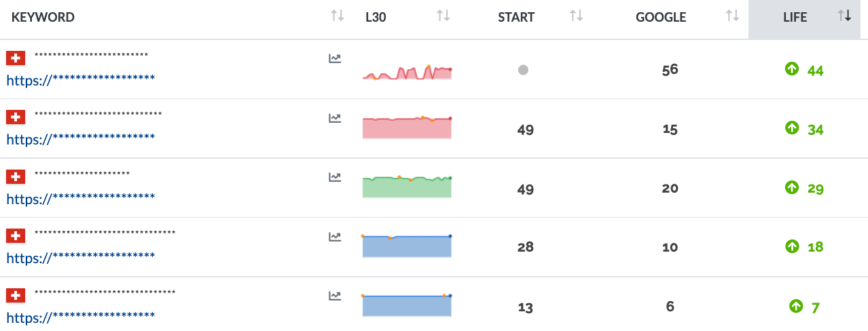
Task: Select the LIFE column header
Action: 795,18
